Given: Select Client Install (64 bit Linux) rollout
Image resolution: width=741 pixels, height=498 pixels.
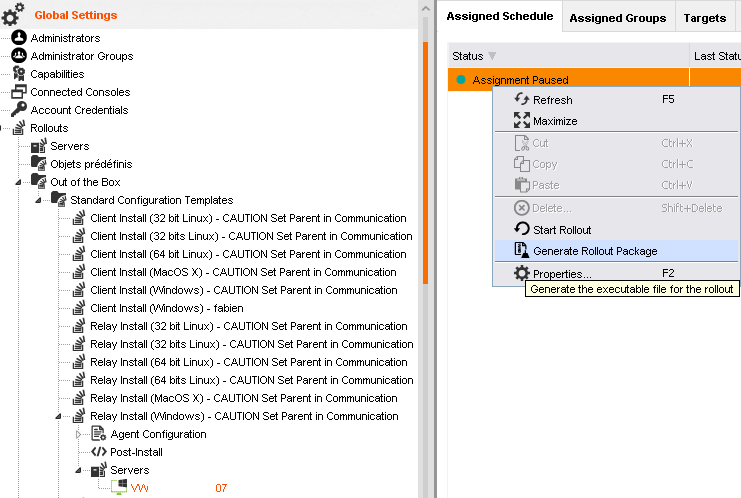Looking at the screenshot, I should 248,254.
